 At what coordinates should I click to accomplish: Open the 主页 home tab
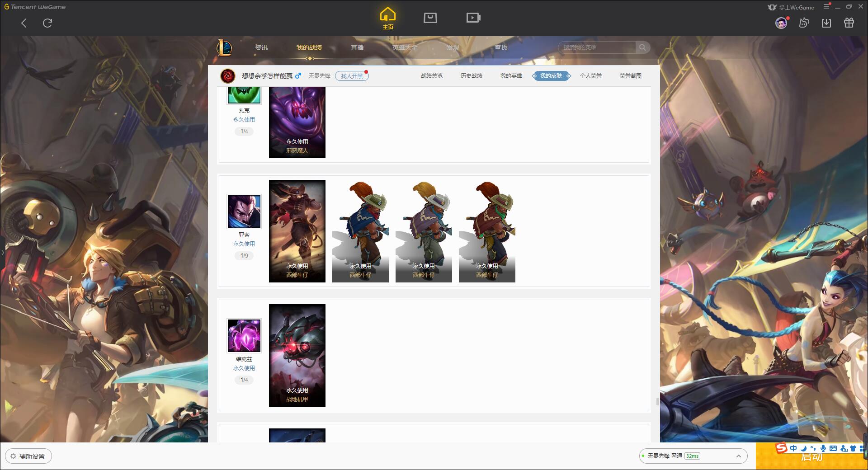[x=388, y=19]
